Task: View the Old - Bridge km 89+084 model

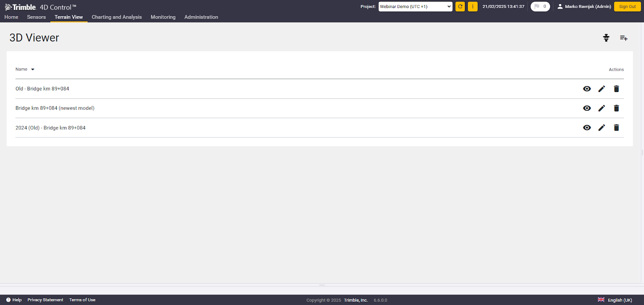Action: pyautogui.click(x=587, y=89)
